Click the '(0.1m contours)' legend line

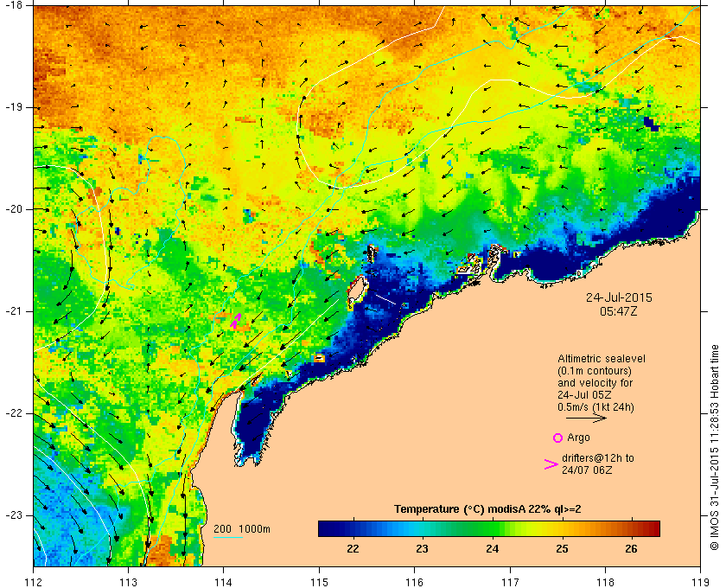tap(595, 371)
